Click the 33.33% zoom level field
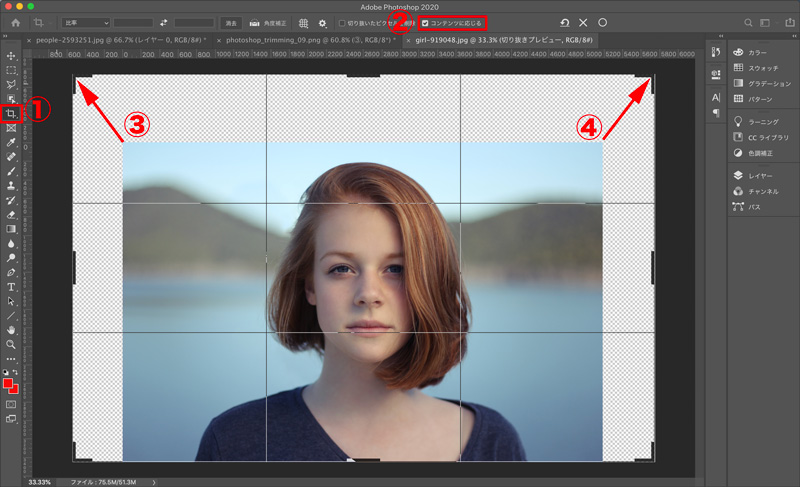Viewport: 800px width, 487px height. click(40, 482)
